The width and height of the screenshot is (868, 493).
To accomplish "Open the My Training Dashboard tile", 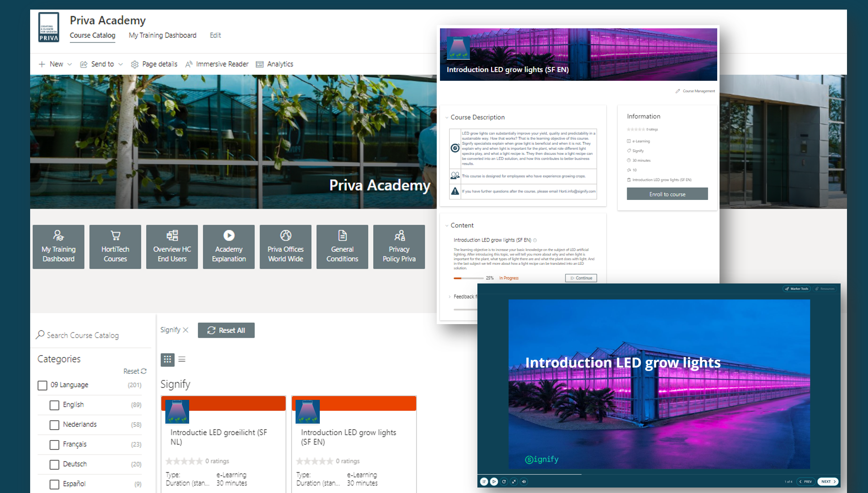I will (x=58, y=246).
